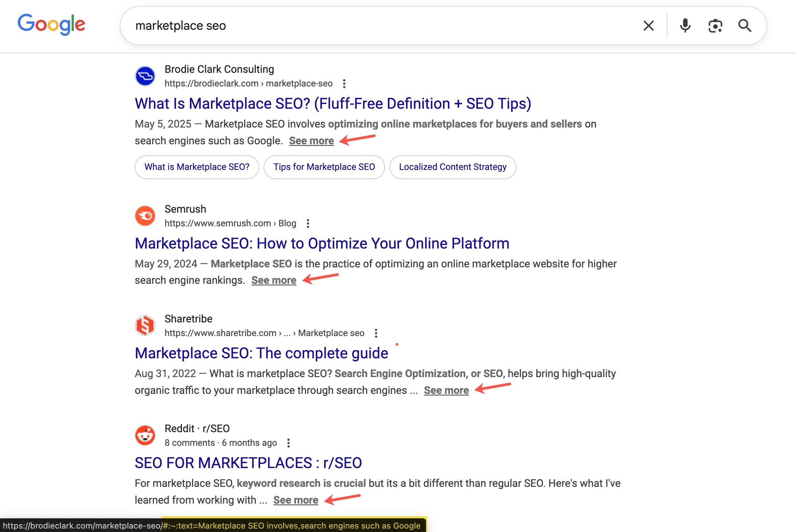
Task: Click the Google voice search microphone
Action: (x=685, y=26)
